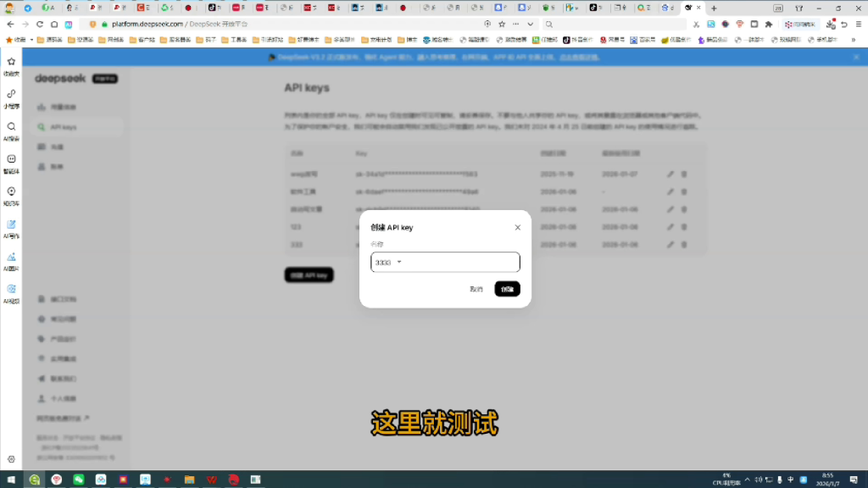868x488 pixels.
Task: Edit the wwg账号 API key with the pencil icon
Action: (670, 175)
